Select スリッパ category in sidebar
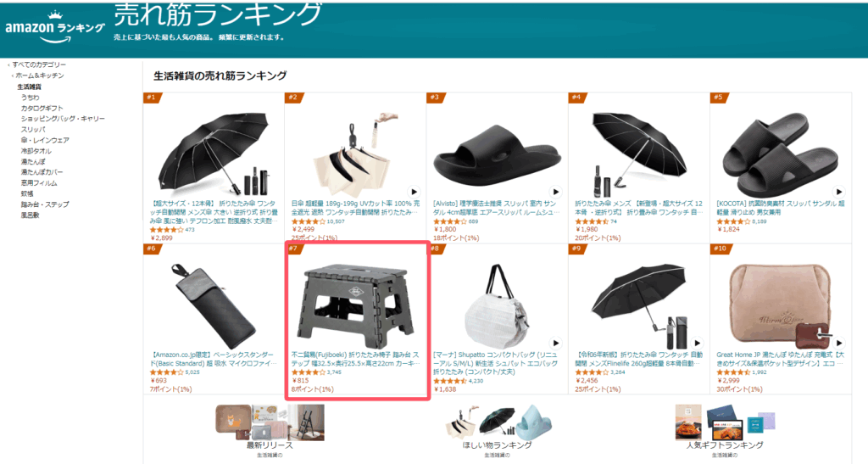This screenshot has width=868, height=464. click(x=33, y=129)
